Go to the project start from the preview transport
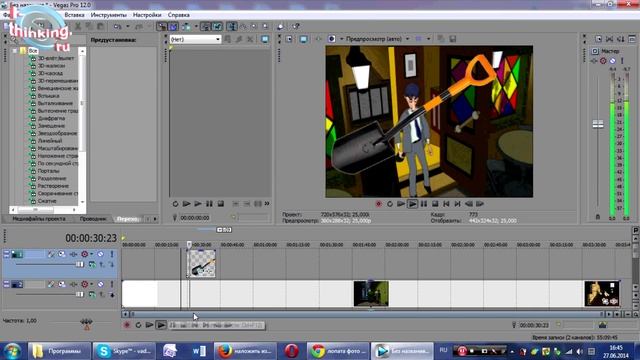The width and height of the screenshot is (640, 360). [x=446, y=204]
